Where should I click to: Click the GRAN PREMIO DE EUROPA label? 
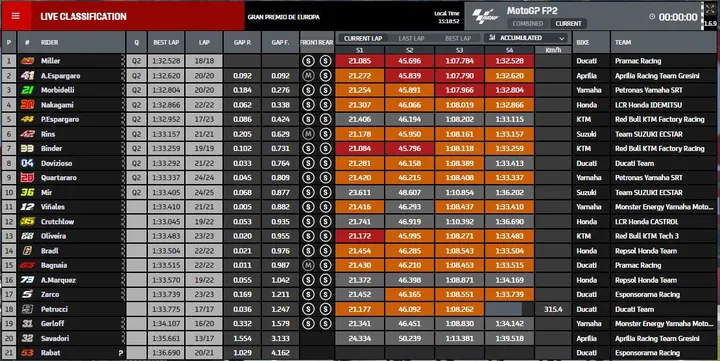pyautogui.click(x=283, y=17)
